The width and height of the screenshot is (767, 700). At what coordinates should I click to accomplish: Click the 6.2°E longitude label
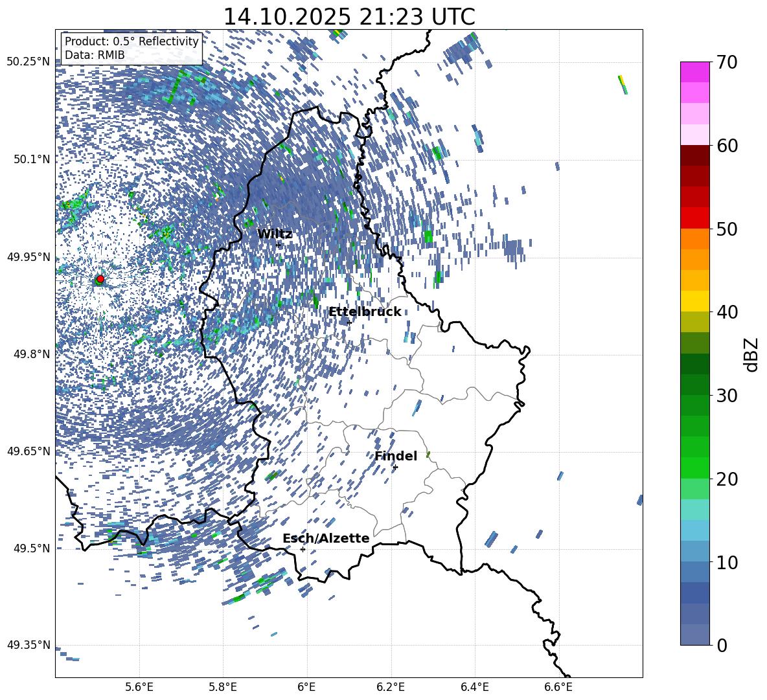click(x=391, y=687)
